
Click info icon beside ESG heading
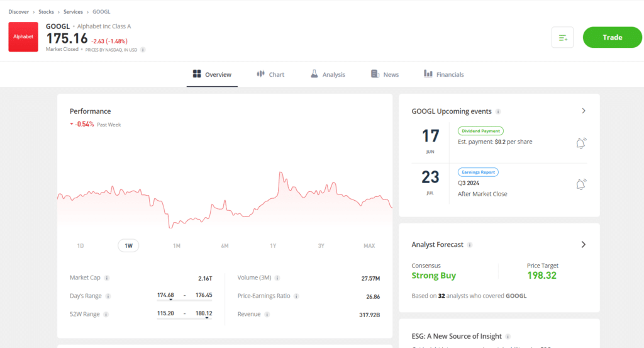pos(508,337)
